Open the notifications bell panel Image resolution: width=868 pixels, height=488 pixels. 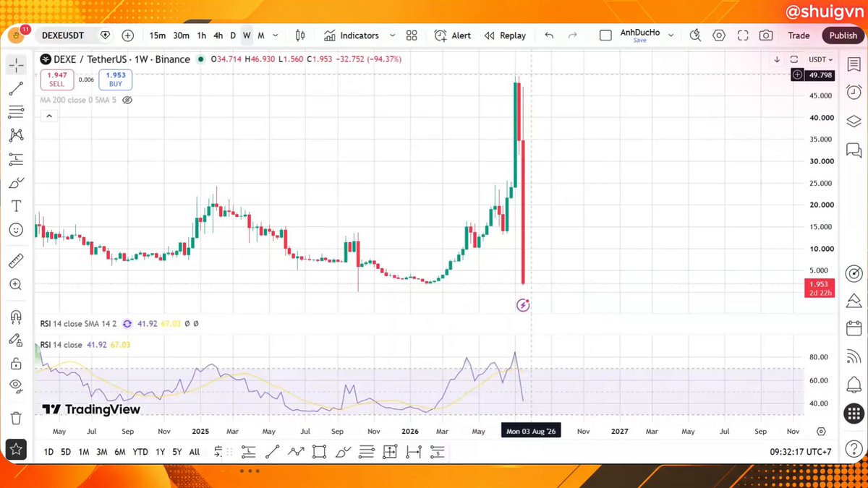[854, 385]
